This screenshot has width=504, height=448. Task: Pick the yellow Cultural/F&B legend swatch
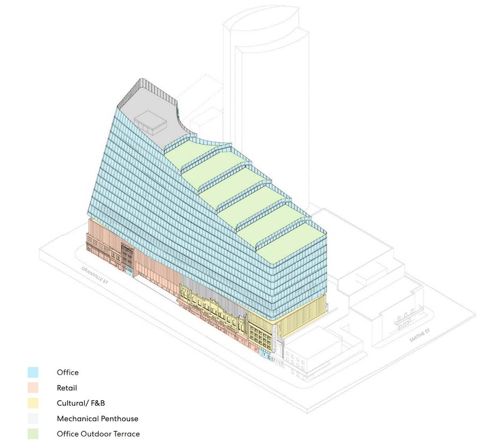point(33,403)
